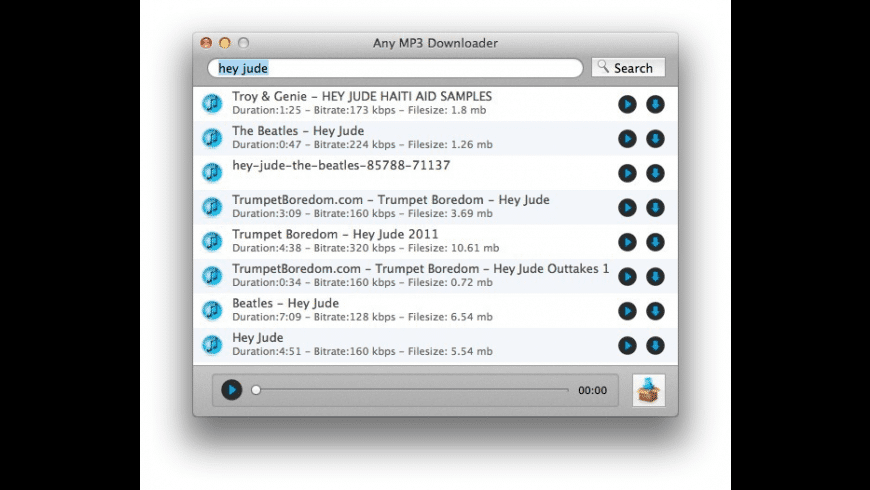
Task: Open the downloads box icon in bottom bar
Action: (x=649, y=390)
